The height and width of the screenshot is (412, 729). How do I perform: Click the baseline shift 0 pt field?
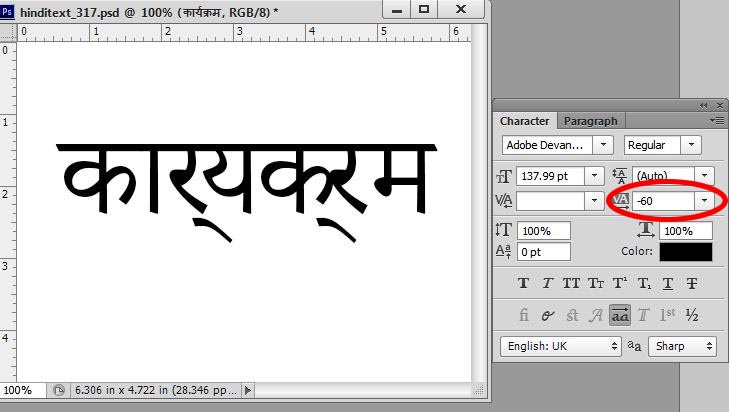[x=543, y=252]
